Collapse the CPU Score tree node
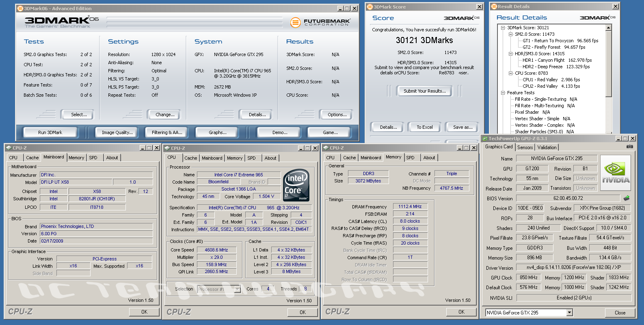644x325 pixels. (x=511, y=73)
